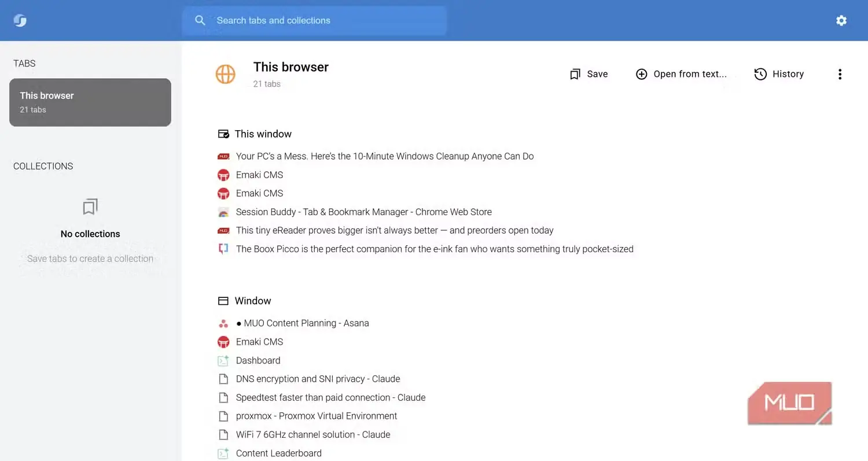Image resolution: width=868 pixels, height=461 pixels.
Task: Open the Emaki CMS tab under the Window section
Action: pos(259,341)
